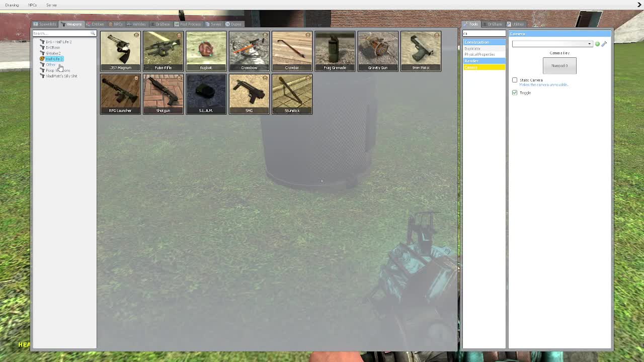
Task: Enable the Static Camera checkbox
Action: 515,80
